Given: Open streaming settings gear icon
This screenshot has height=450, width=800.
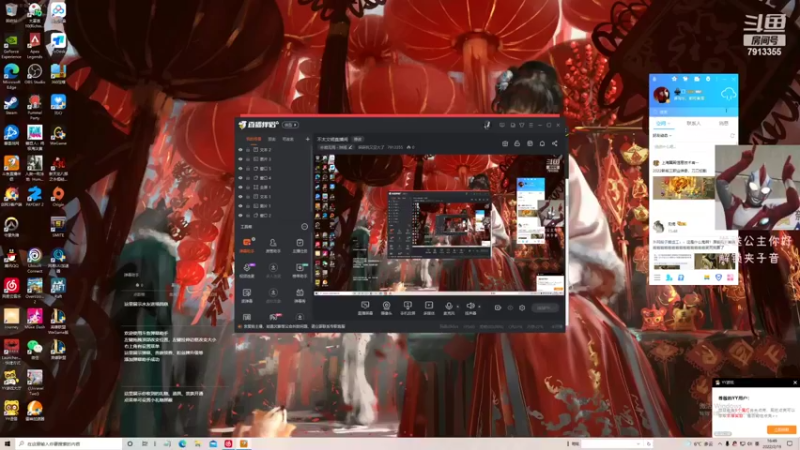Looking at the screenshot, I should 522,308.
